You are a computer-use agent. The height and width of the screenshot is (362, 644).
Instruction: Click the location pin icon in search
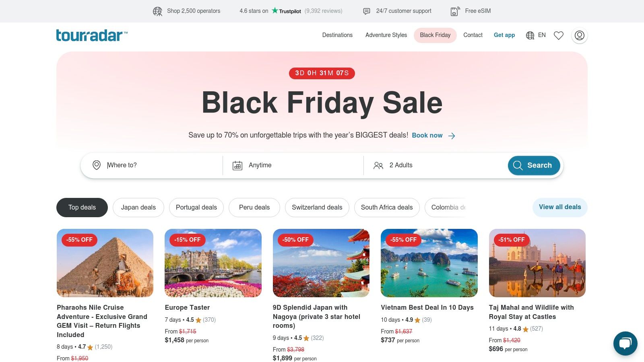coord(97,165)
